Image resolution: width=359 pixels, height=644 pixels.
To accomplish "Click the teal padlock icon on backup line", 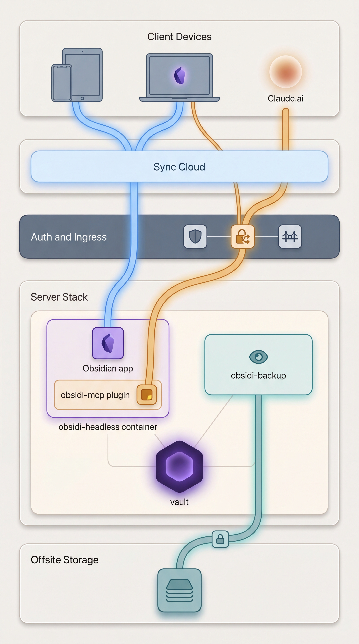I will tap(220, 539).
